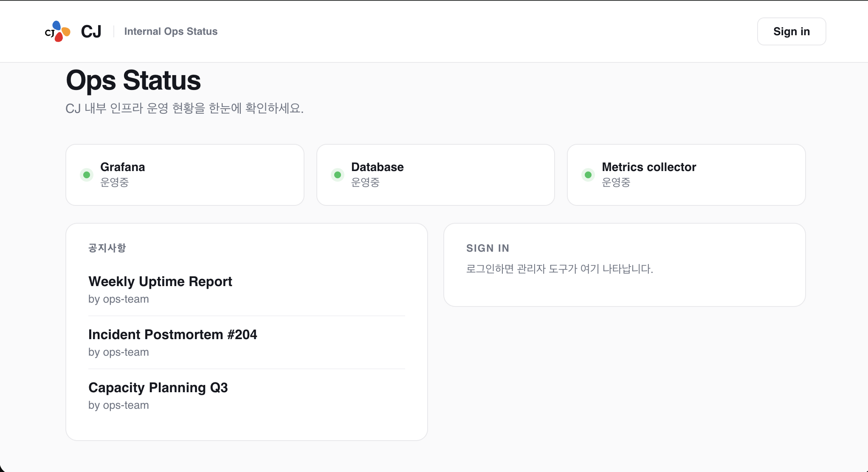Click the Internal Ops Status header label

(171, 31)
